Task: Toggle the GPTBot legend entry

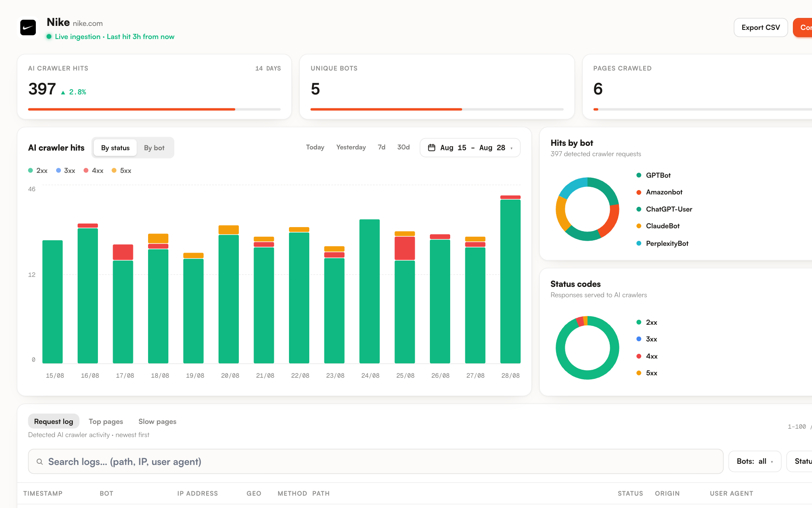Action: 654,175
